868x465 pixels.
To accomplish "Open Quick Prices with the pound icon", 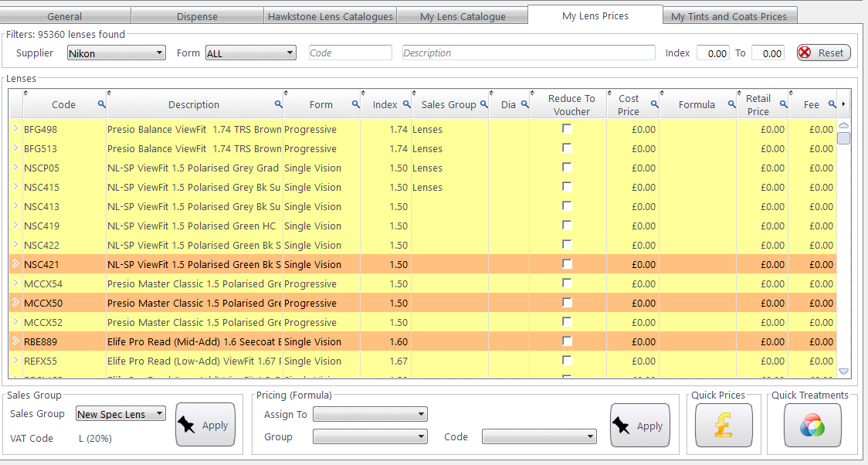I will pos(724,425).
